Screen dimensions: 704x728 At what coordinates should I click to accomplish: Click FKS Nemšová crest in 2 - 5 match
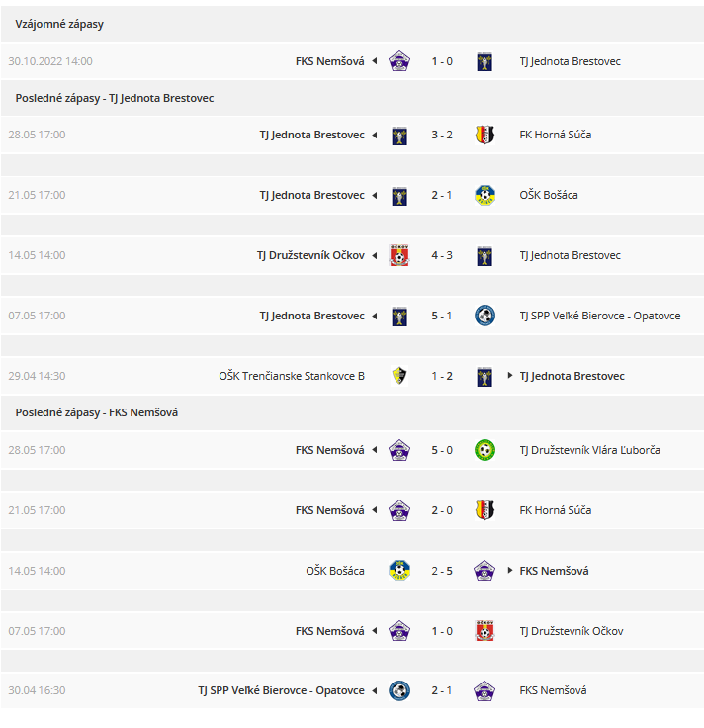(484, 571)
